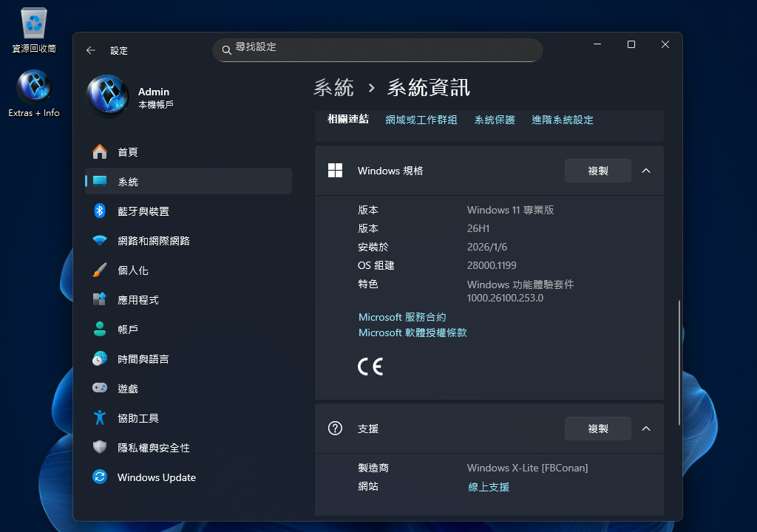Click the 2026/1/6 install date
757x532 pixels.
coord(486,247)
